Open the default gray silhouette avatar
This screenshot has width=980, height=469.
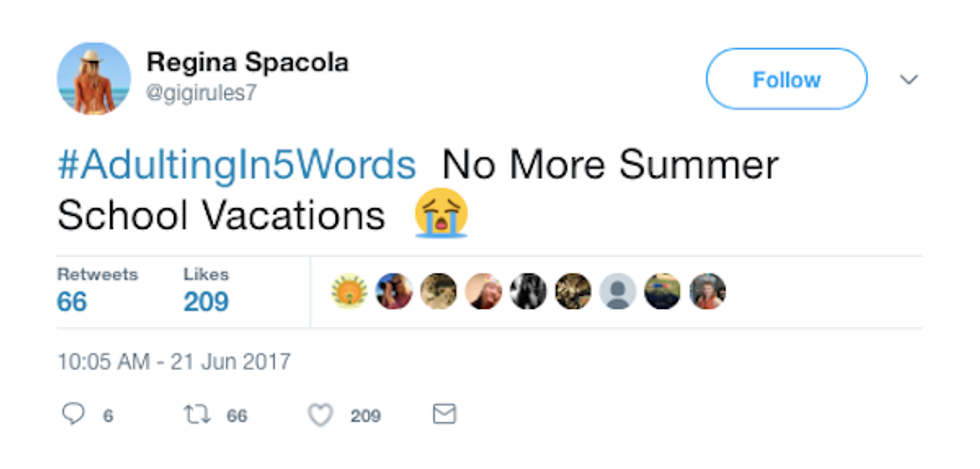tap(618, 291)
